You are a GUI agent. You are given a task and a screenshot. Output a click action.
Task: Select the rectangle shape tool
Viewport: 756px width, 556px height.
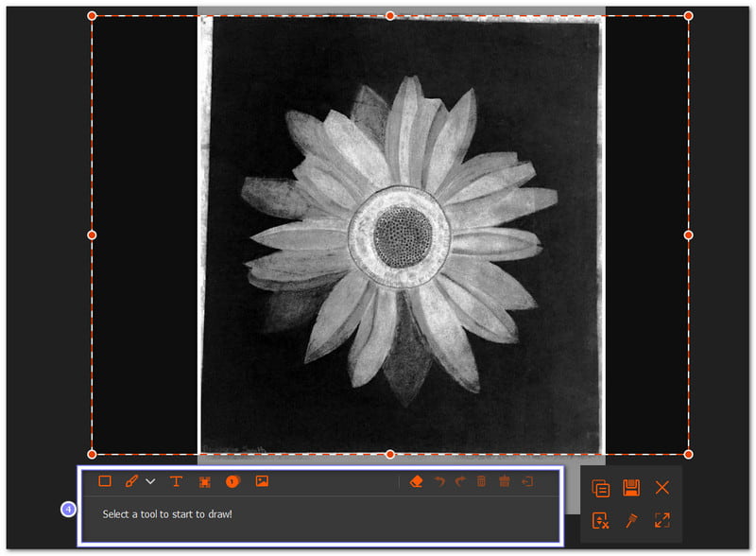105,481
